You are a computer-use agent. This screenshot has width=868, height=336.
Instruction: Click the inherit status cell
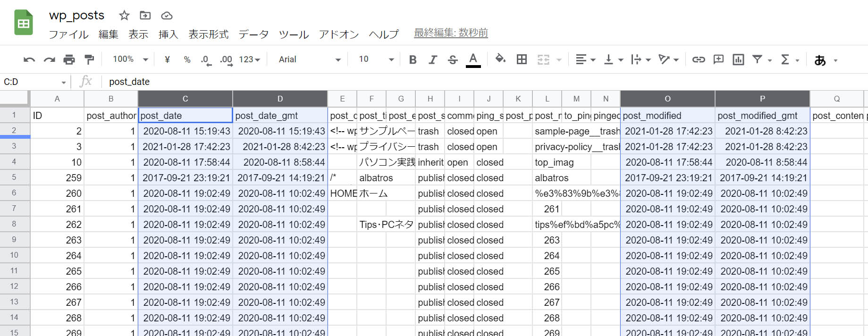430,162
